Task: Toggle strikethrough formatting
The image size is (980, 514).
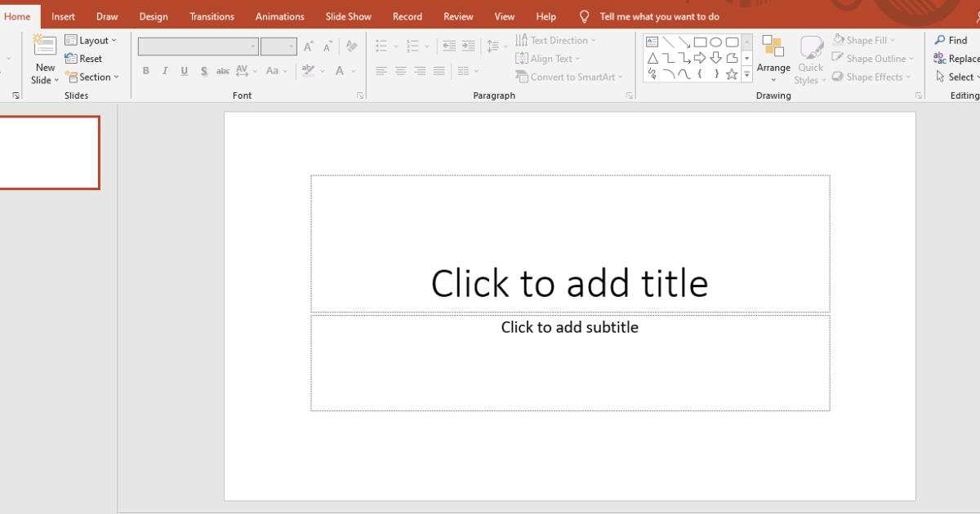Action: point(203,71)
